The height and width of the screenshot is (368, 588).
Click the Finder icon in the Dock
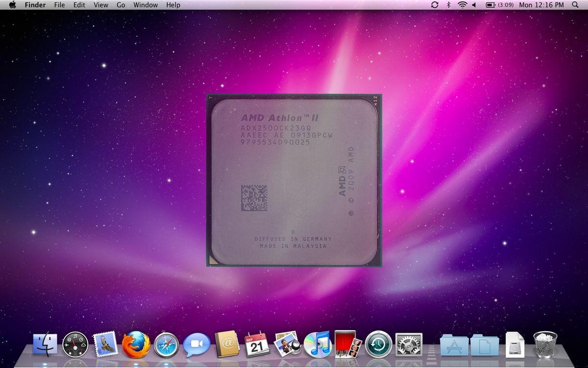click(44, 344)
